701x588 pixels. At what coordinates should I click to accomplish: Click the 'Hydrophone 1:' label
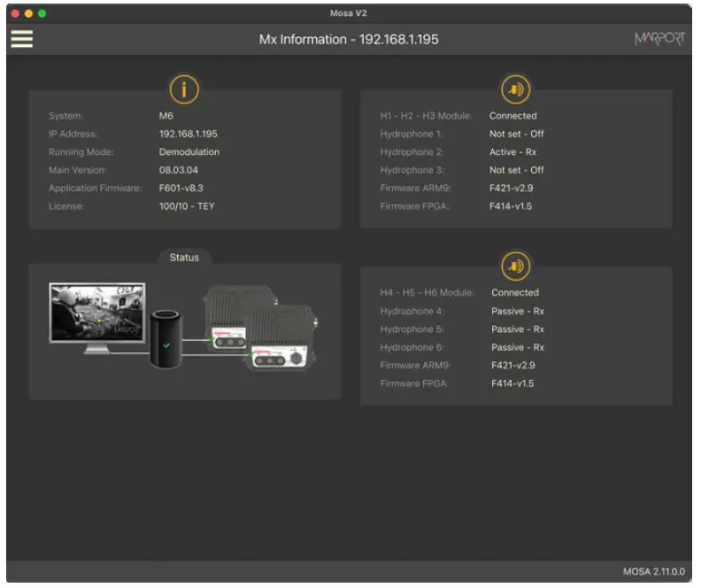pos(412,134)
